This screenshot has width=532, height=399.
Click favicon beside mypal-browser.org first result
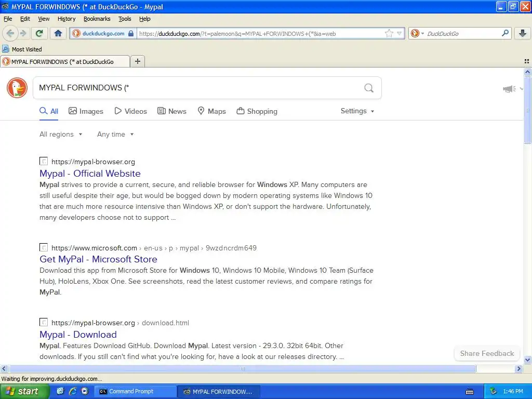(44, 161)
